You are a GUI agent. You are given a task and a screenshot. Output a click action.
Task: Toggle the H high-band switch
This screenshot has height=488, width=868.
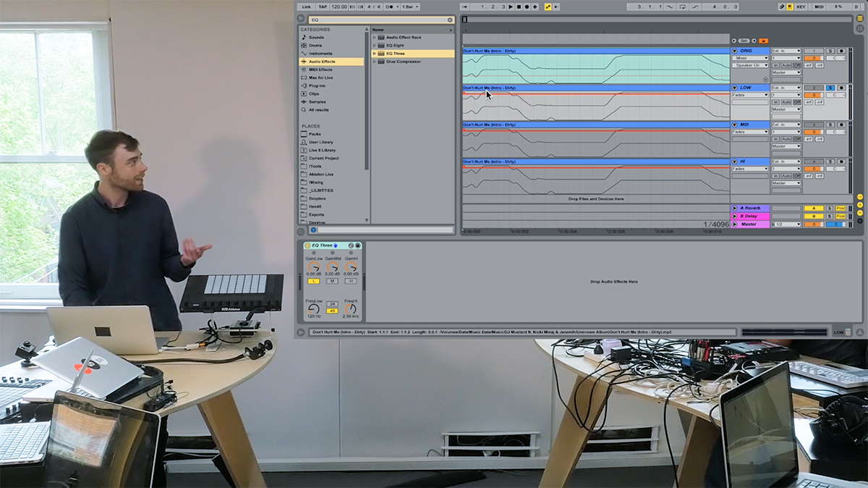click(x=351, y=281)
